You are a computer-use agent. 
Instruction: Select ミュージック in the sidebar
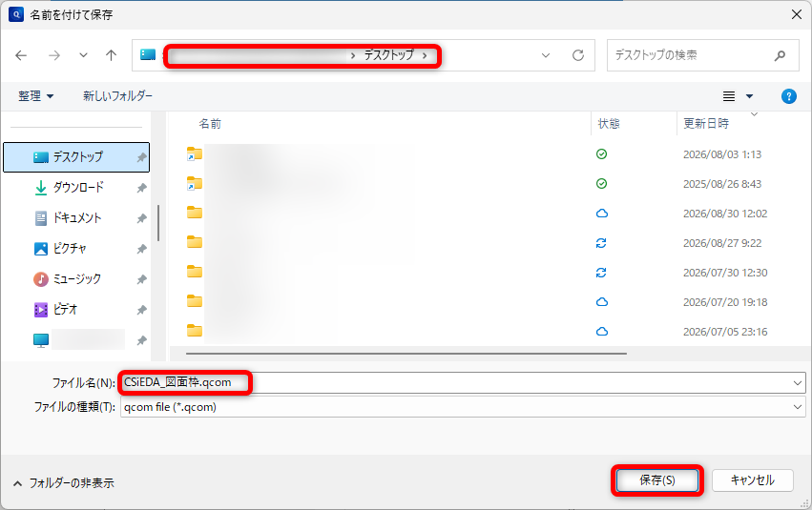pyautogui.click(x=76, y=279)
